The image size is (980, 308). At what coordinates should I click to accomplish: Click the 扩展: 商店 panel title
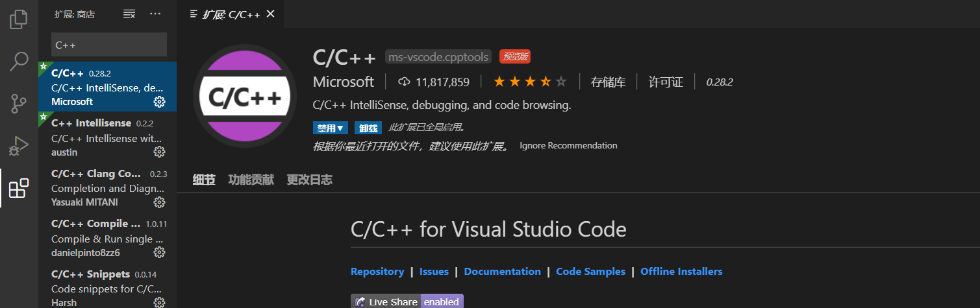point(75,14)
